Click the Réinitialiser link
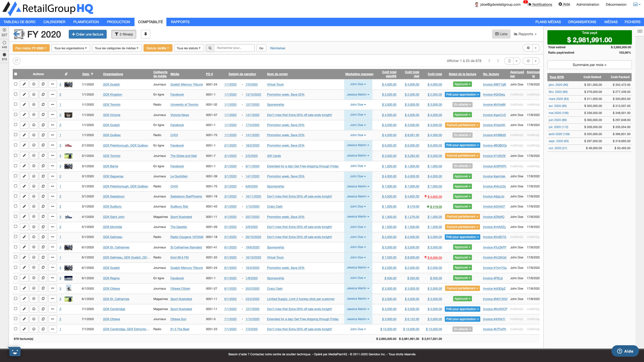 [278, 48]
